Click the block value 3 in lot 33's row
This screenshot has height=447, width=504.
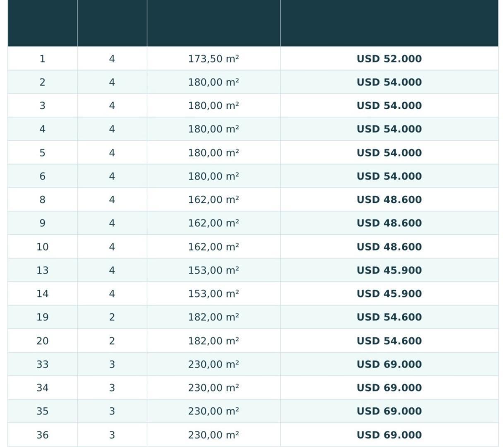(112, 365)
